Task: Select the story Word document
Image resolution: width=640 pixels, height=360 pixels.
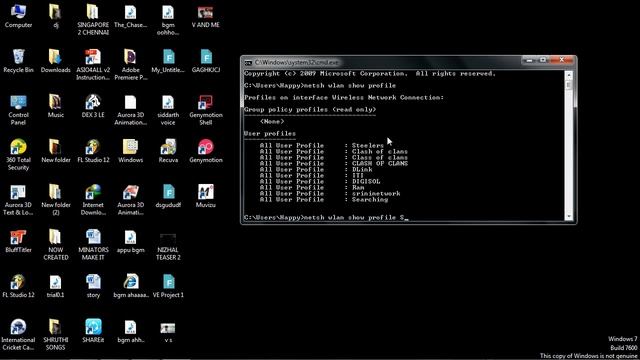Action: (x=93, y=286)
